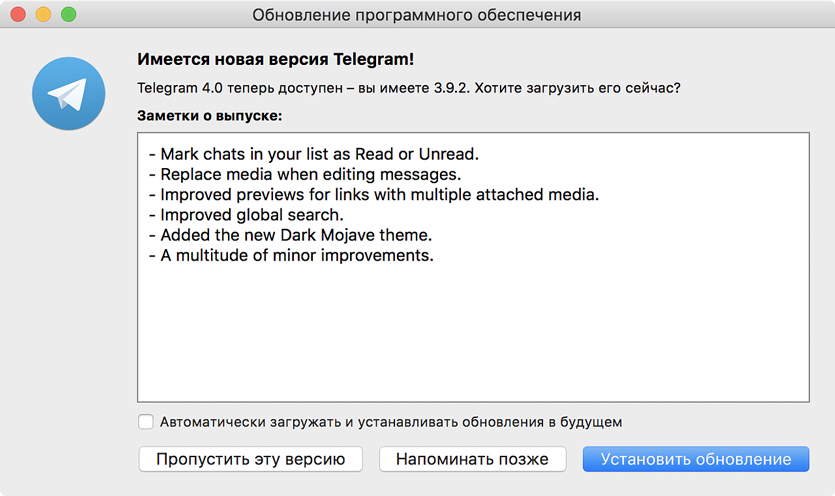Image resolution: width=835 pixels, height=496 pixels.
Task: Click the 'Заметки о выпуске:' label
Action: point(209,116)
